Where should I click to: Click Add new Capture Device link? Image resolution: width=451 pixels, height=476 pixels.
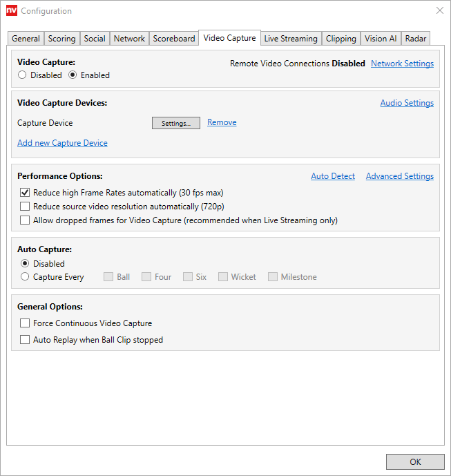62,143
